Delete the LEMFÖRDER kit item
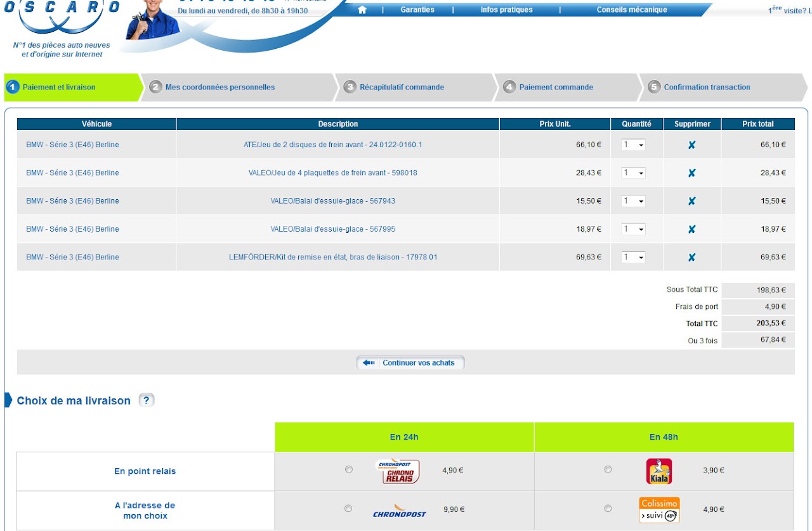This screenshot has width=812, height=531. [x=692, y=257]
